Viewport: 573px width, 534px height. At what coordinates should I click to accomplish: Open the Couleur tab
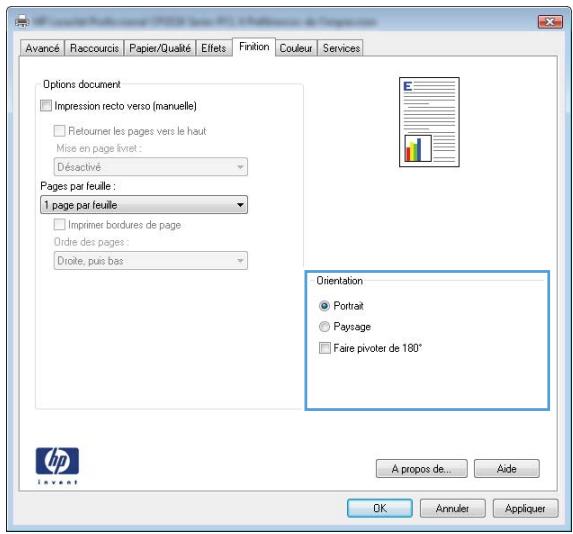tap(296, 48)
